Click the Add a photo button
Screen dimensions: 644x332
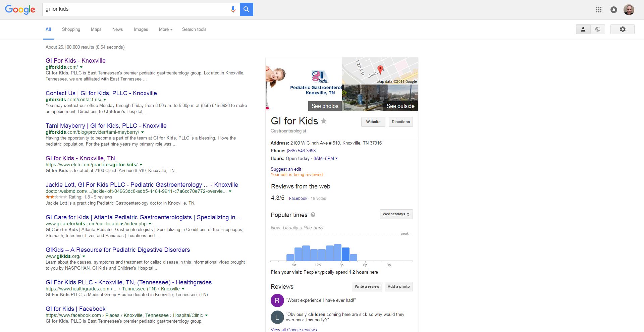(x=399, y=287)
